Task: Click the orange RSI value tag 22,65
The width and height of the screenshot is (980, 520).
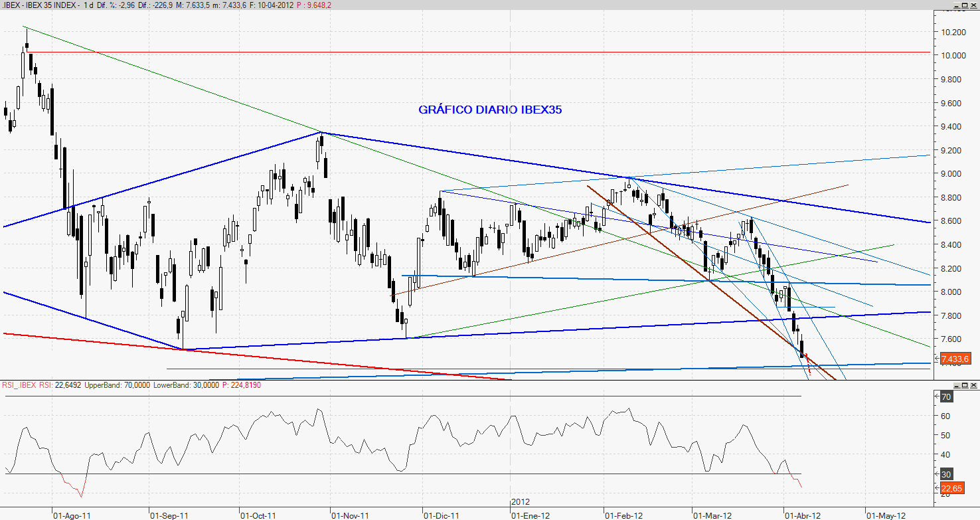Action: 951,488
